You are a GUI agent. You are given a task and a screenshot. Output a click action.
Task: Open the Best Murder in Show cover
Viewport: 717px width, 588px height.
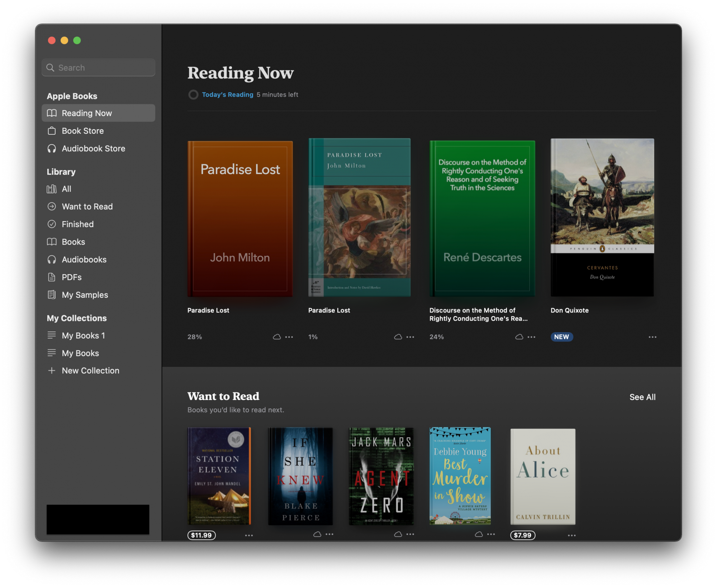(460, 476)
